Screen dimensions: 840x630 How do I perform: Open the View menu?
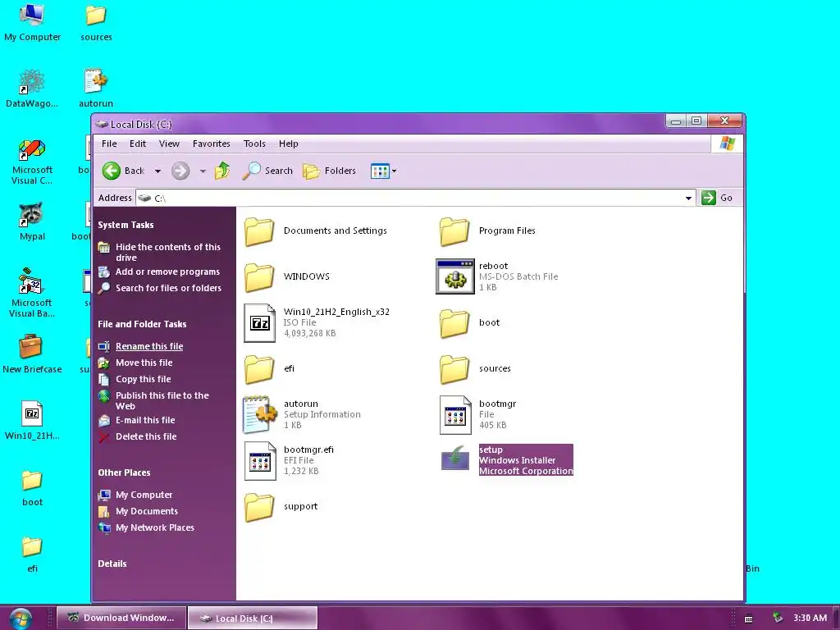(169, 144)
